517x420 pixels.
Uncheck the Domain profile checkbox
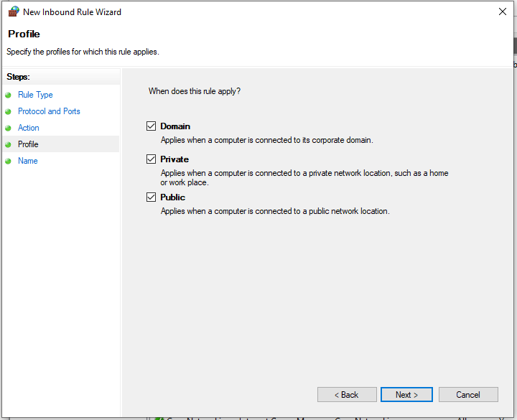tap(151, 126)
